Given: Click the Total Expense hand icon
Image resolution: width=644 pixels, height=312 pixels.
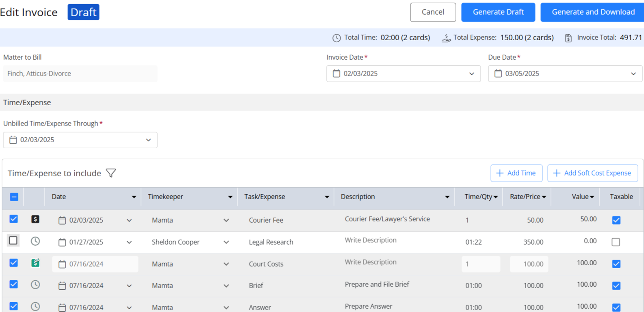Looking at the screenshot, I should [446, 38].
